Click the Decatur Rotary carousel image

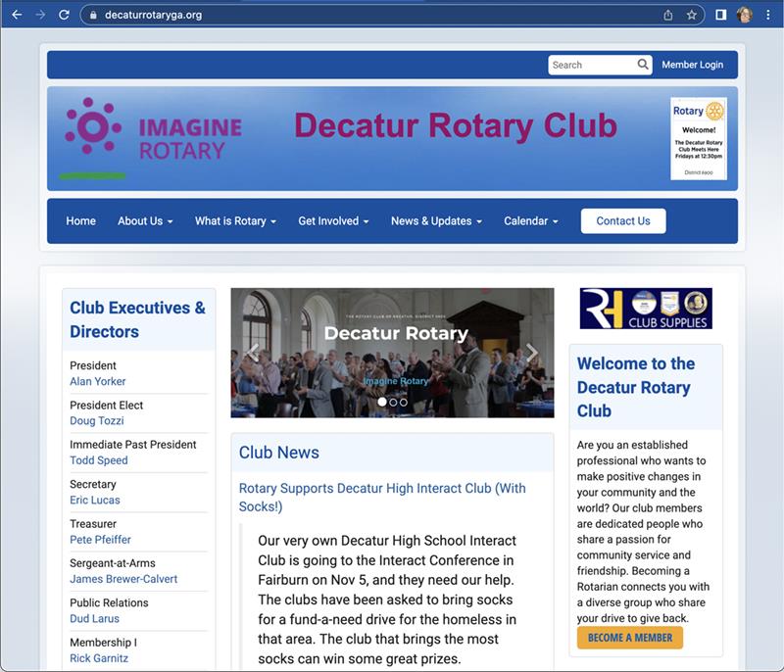tap(392, 353)
